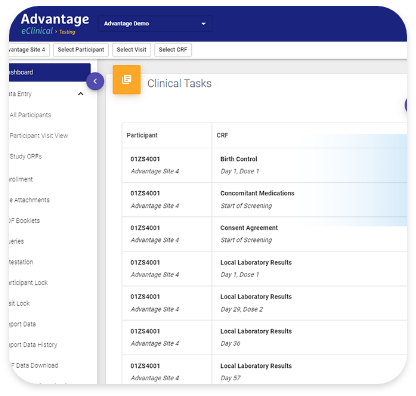The image size is (416, 396).
Task: Click the Select Participant button
Action: (81, 50)
